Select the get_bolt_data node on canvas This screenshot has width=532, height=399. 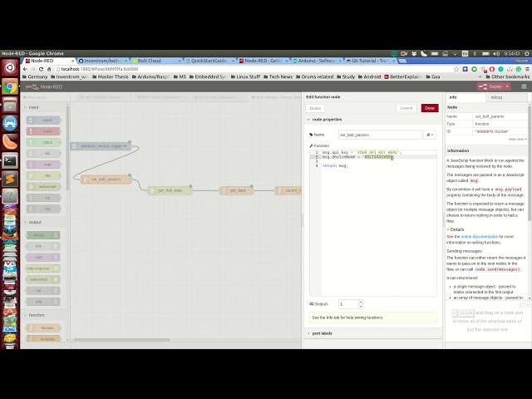tap(170, 190)
